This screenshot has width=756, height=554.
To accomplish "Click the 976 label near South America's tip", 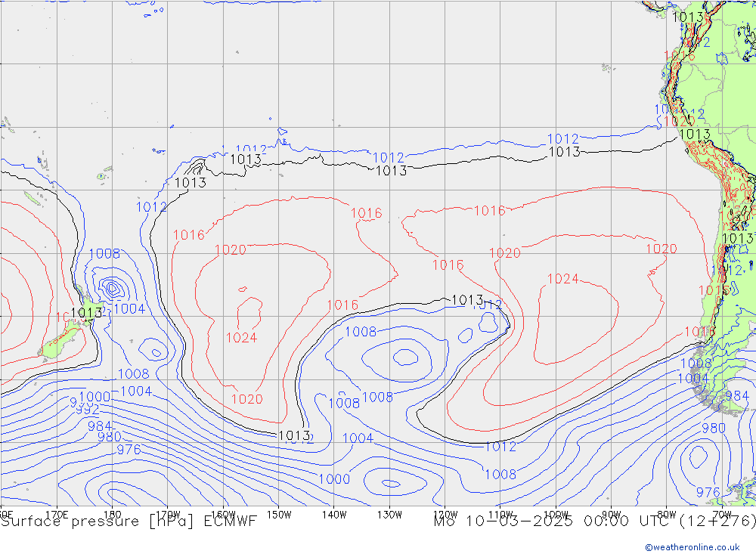I will pyautogui.click(x=708, y=492).
